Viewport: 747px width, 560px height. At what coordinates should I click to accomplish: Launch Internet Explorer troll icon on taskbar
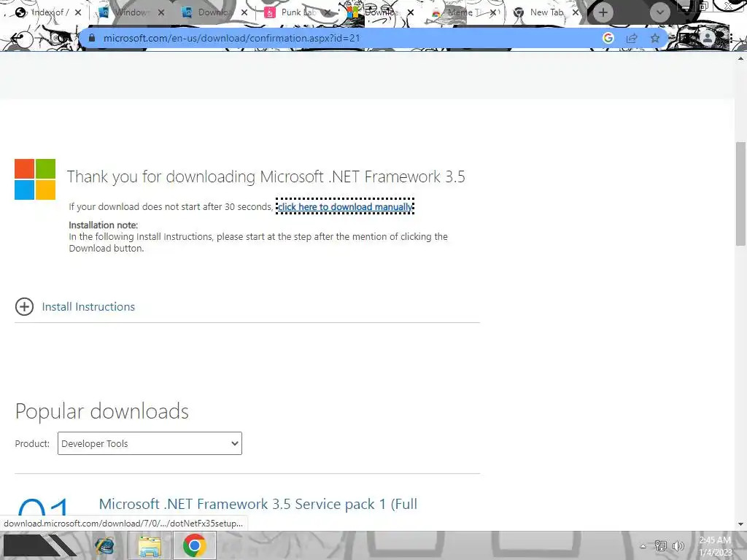coord(104,545)
